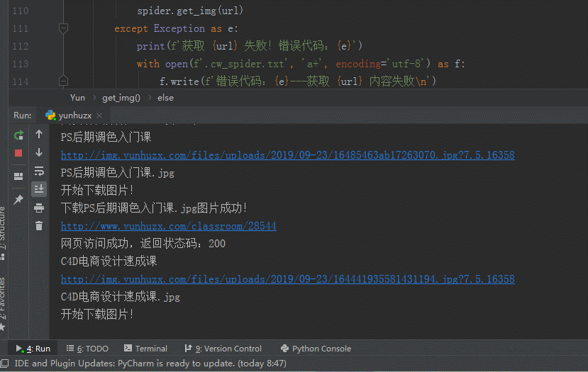
Task: Click the with open statement on line 113
Action: point(301,64)
